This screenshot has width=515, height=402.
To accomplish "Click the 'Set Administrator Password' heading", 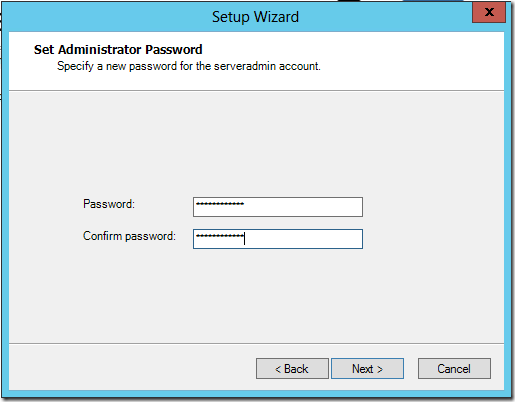I will 118,49.
